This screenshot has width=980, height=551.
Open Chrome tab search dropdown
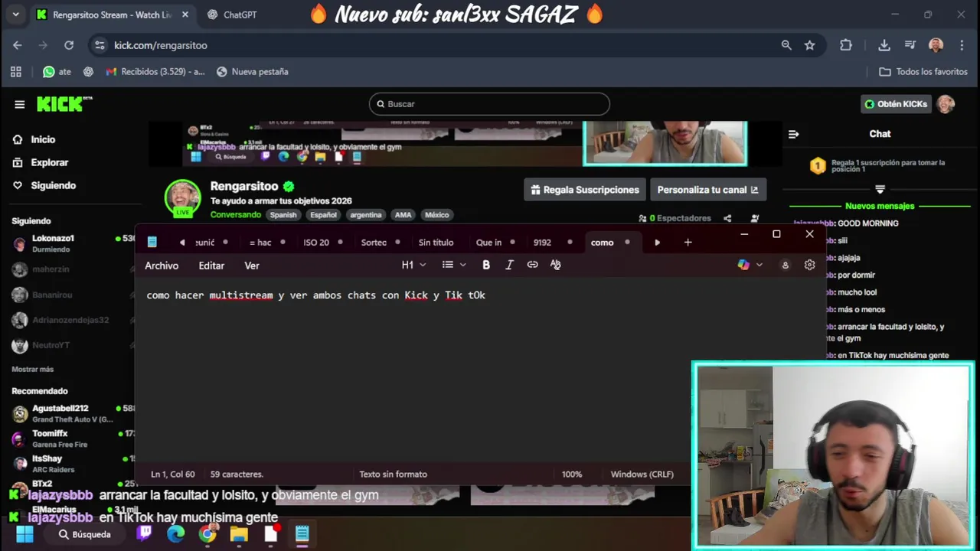[15, 15]
